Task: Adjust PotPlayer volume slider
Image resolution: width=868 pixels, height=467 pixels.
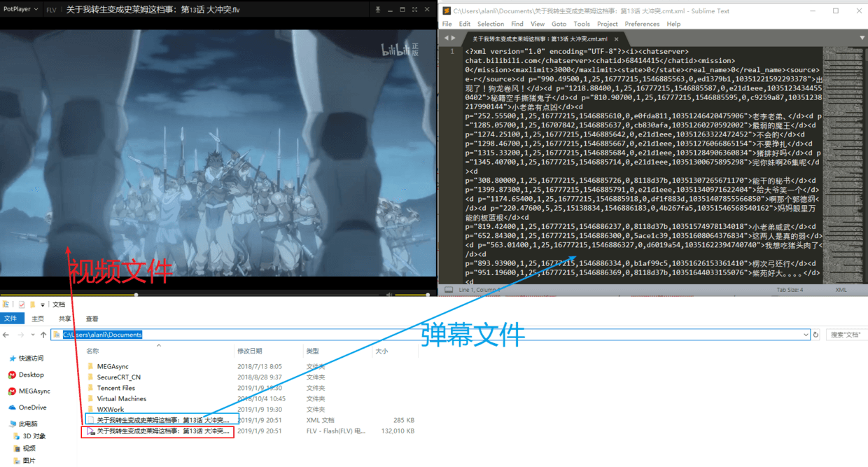Action: (x=413, y=295)
